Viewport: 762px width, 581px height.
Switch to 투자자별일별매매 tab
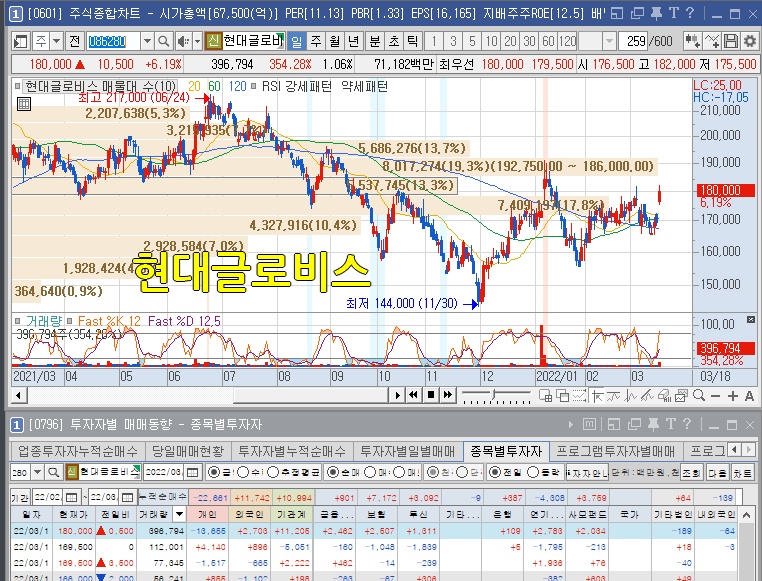407,451
